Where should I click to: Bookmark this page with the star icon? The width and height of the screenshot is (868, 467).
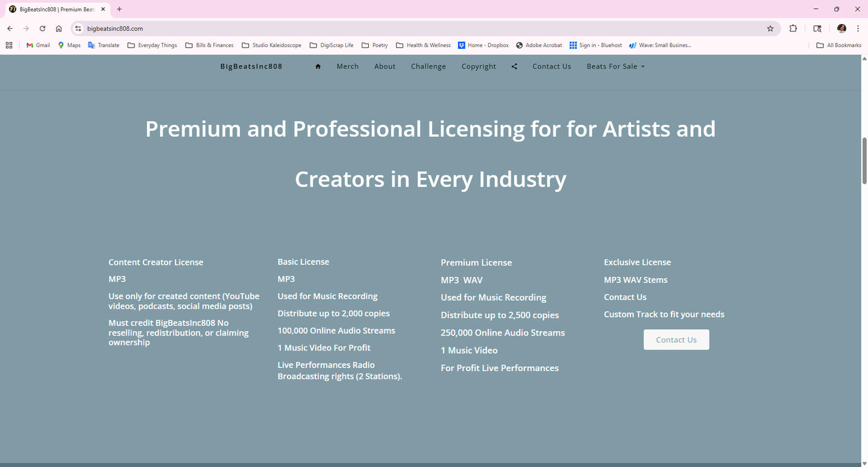[770, 28]
